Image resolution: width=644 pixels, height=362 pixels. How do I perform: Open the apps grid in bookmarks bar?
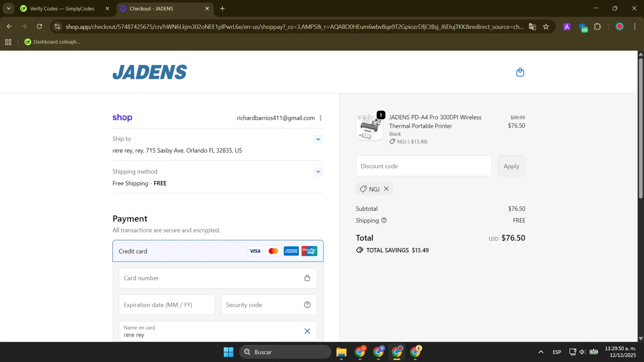[8, 42]
